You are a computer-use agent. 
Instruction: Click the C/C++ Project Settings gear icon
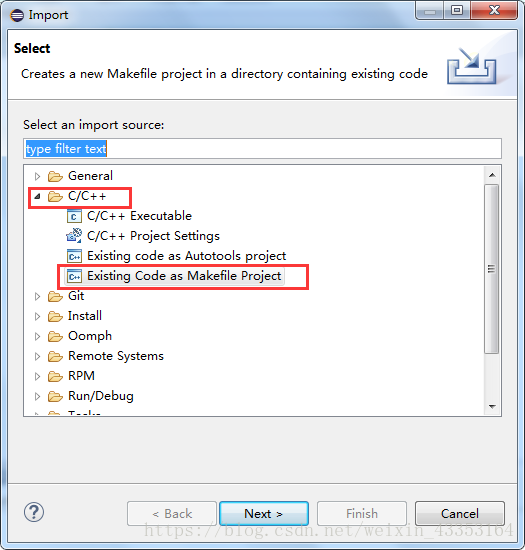(74, 236)
